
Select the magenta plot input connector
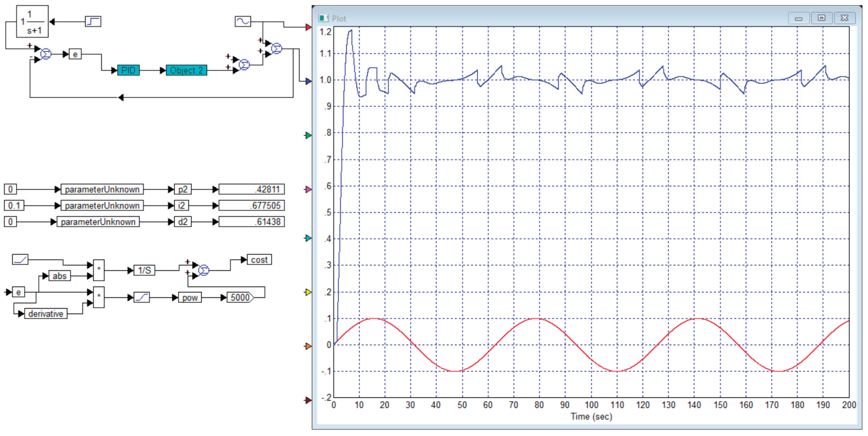[308, 190]
